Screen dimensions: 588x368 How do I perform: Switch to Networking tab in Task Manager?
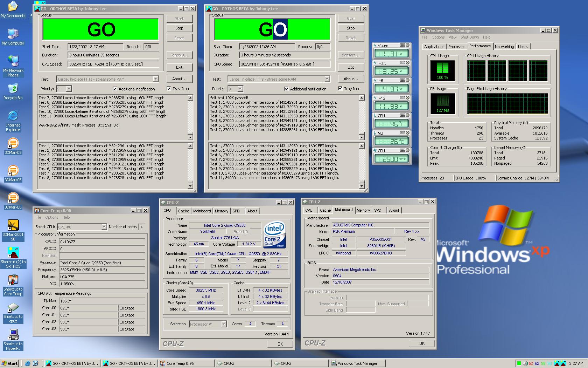504,47
